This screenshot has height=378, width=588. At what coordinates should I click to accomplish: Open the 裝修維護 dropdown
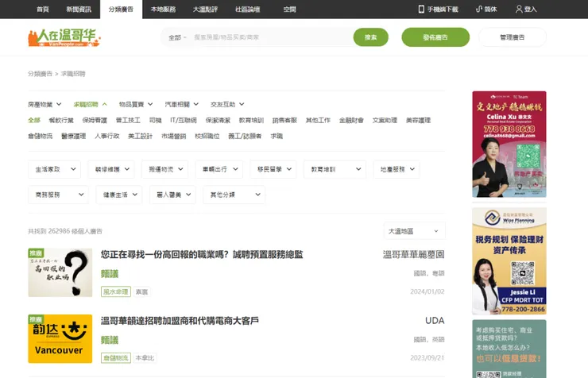[111, 169]
